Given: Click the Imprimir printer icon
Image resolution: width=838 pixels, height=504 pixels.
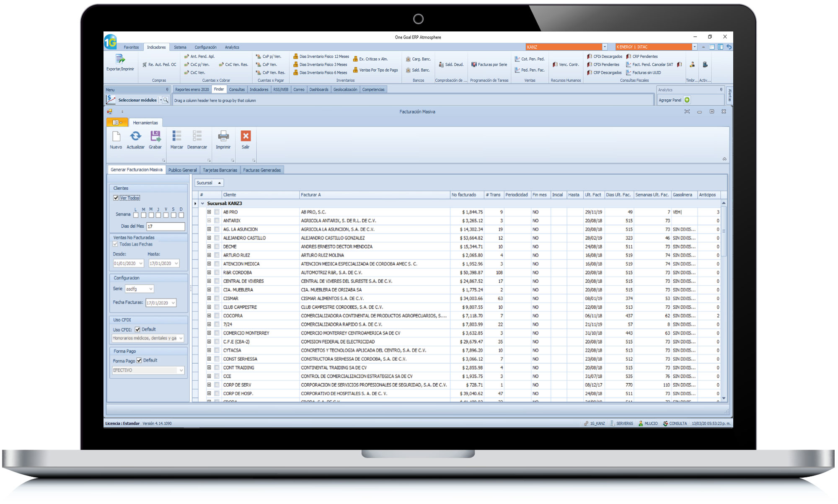Looking at the screenshot, I should (223, 136).
